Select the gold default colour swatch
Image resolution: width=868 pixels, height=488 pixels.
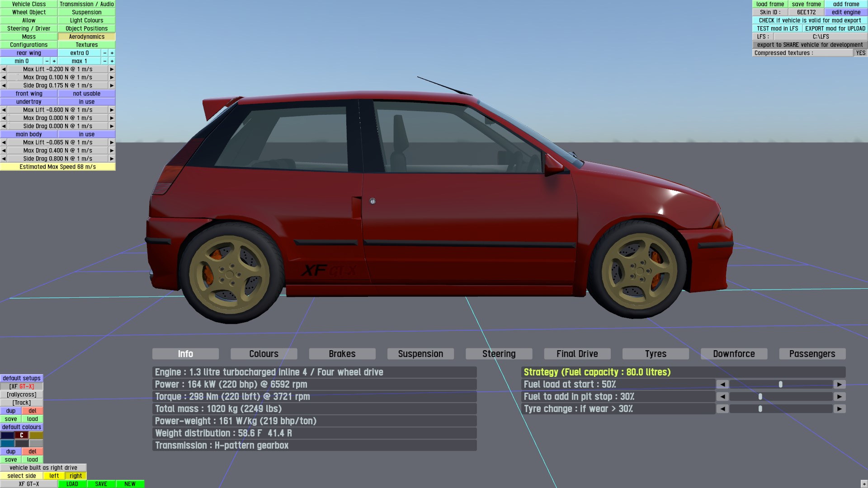point(36,435)
